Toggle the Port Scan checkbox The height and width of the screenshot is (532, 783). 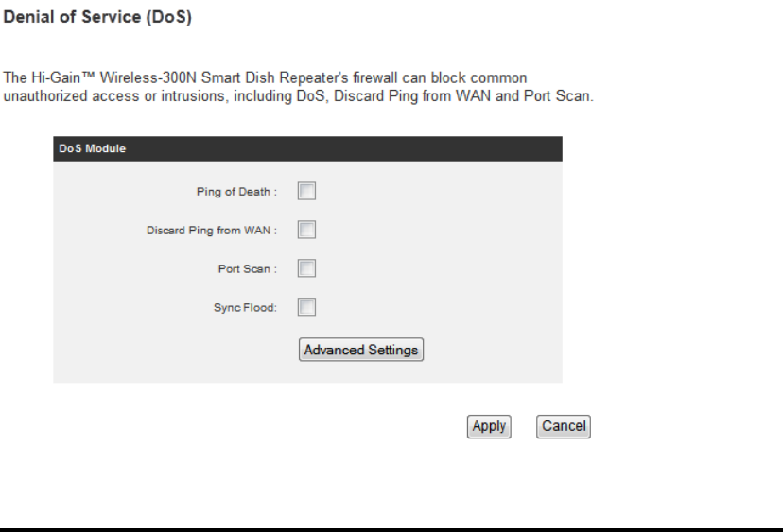tap(306, 268)
